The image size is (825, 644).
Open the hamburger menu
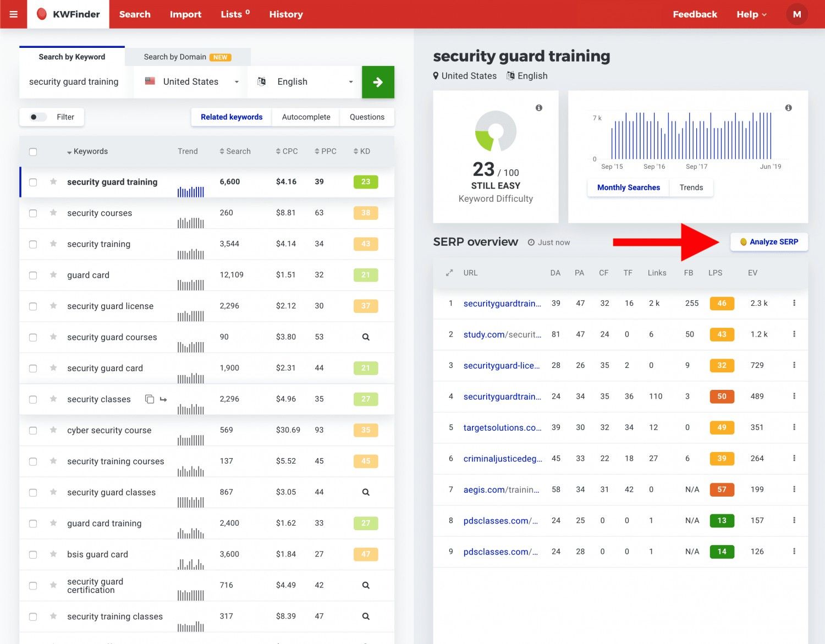tap(14, 14)
